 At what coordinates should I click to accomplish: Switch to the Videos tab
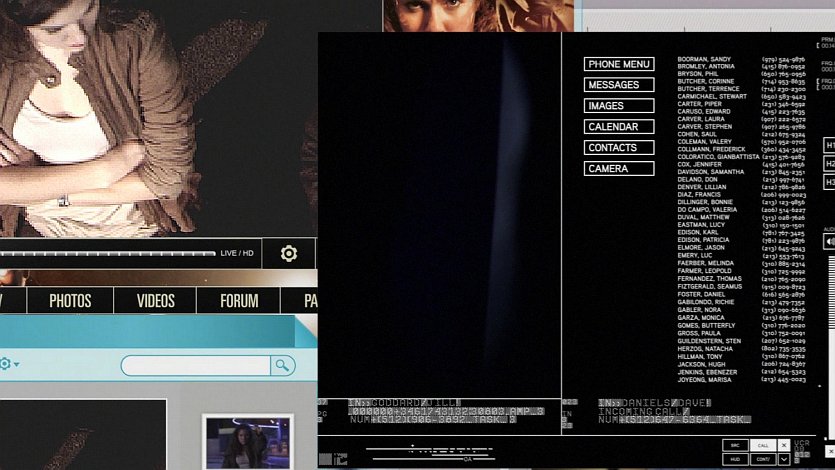(x=155, y=301)
